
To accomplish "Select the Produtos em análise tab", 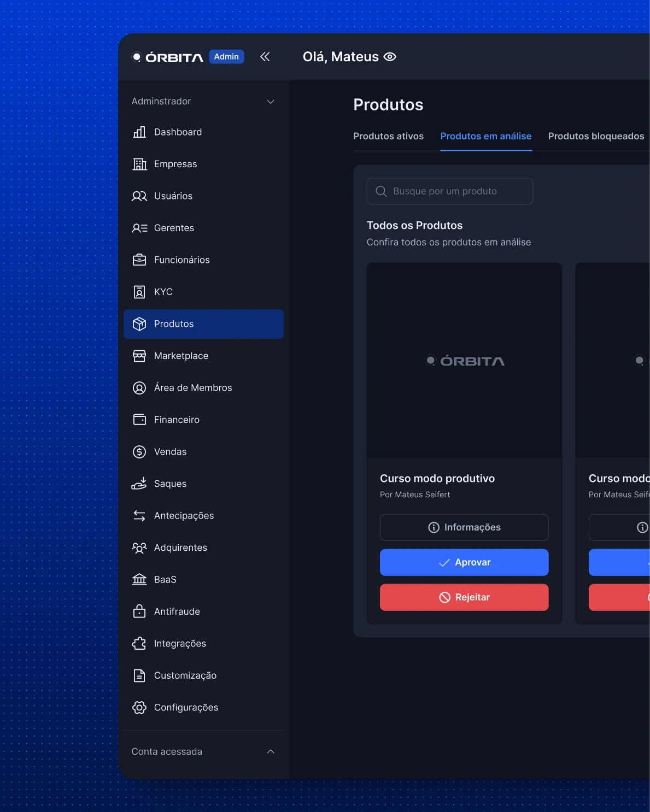I will [x=486, y=136].
